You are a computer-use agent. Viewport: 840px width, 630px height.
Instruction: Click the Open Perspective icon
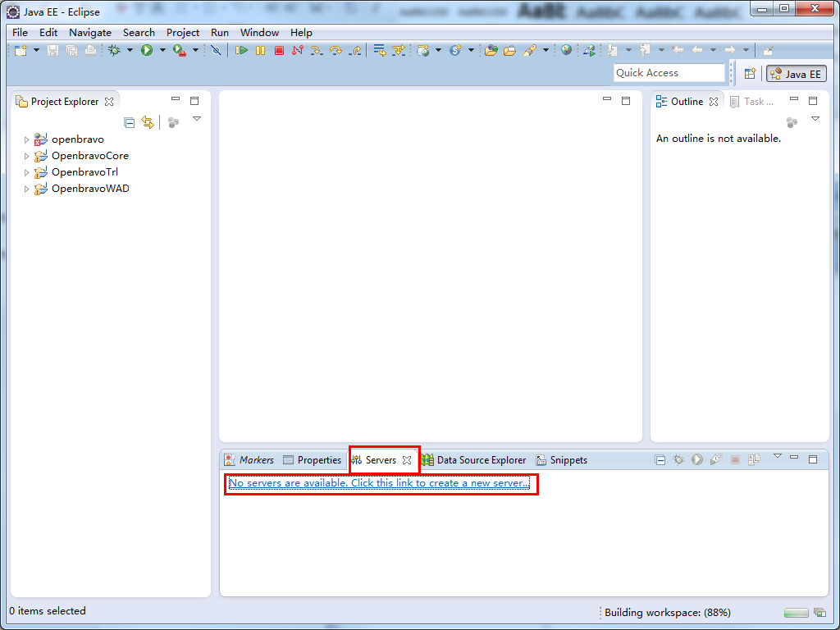[750, 74]
